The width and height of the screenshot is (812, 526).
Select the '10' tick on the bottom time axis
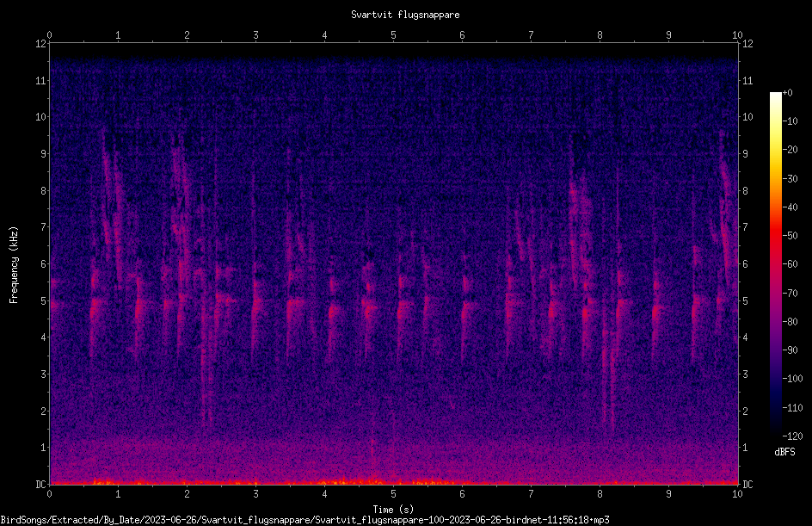click(x=737, y=494)
